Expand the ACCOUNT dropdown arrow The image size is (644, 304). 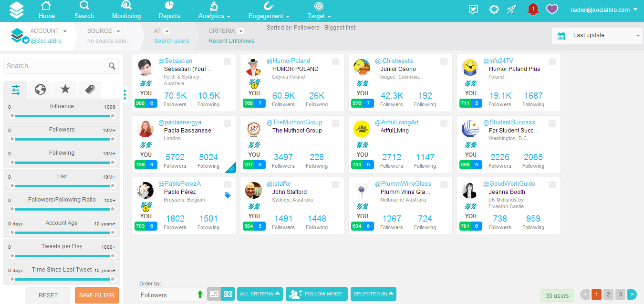click(65, 31)
